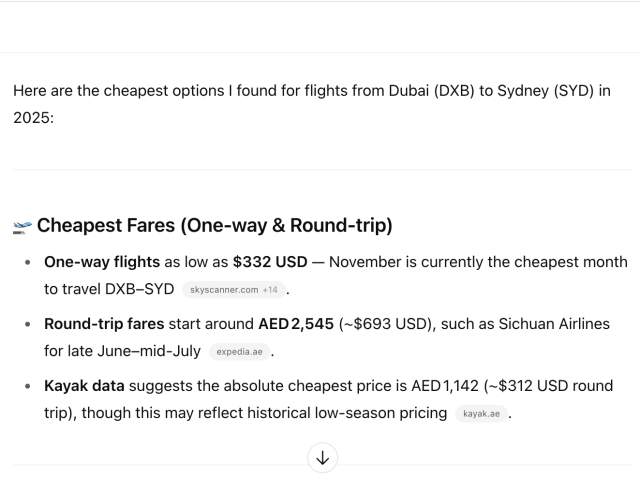Viewport: 640px width, 480px height.
Task: Click the AED 1,142 cheapest price text
Action: [445, 386]
